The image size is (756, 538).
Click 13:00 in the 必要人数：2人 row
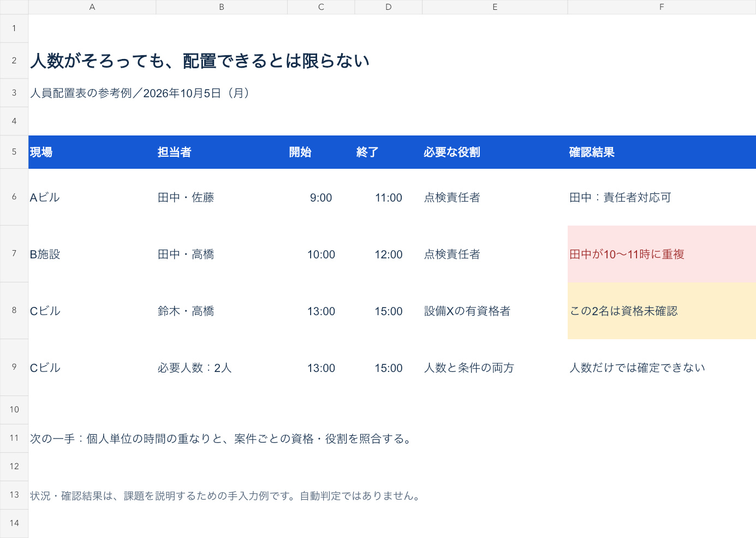point(321,368)
